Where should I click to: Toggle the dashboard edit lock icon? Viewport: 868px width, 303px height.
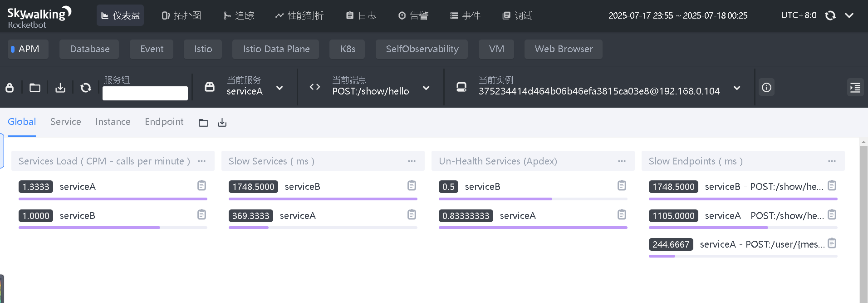(10, 88)
